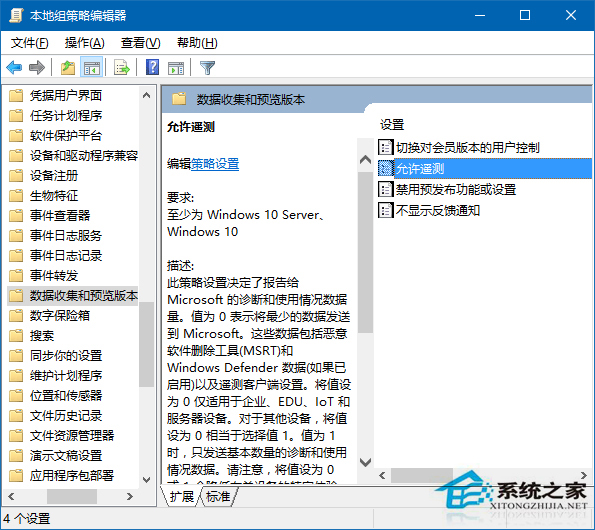
Task: Click the tree pane horizontal scrollbar thumb
Action: [x=72, y=496]
